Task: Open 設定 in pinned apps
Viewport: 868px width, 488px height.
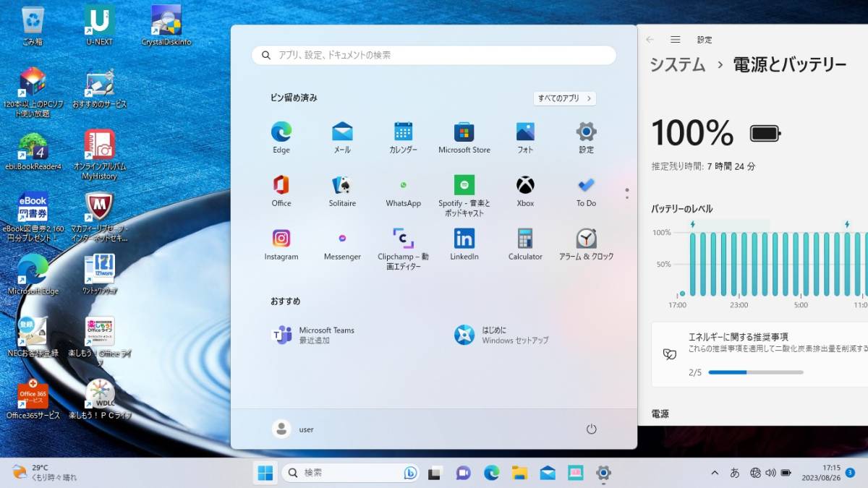Action: point(586,137)
